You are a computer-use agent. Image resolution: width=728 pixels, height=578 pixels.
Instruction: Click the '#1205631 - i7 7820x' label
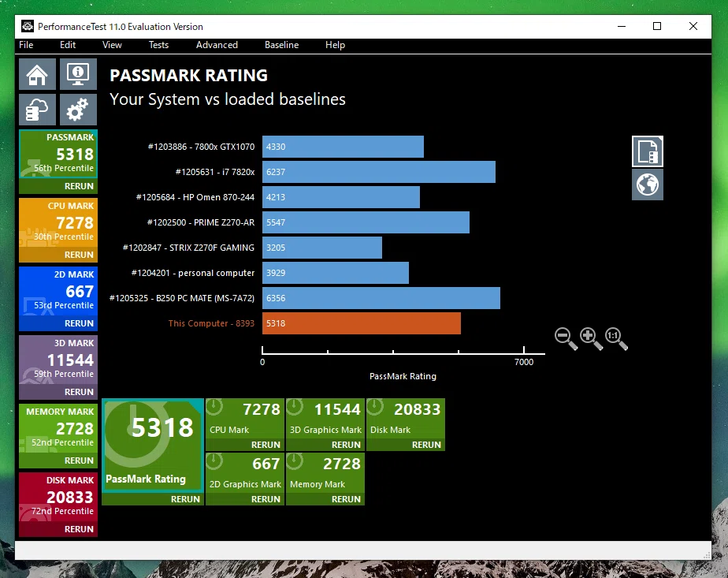(215, 172)
